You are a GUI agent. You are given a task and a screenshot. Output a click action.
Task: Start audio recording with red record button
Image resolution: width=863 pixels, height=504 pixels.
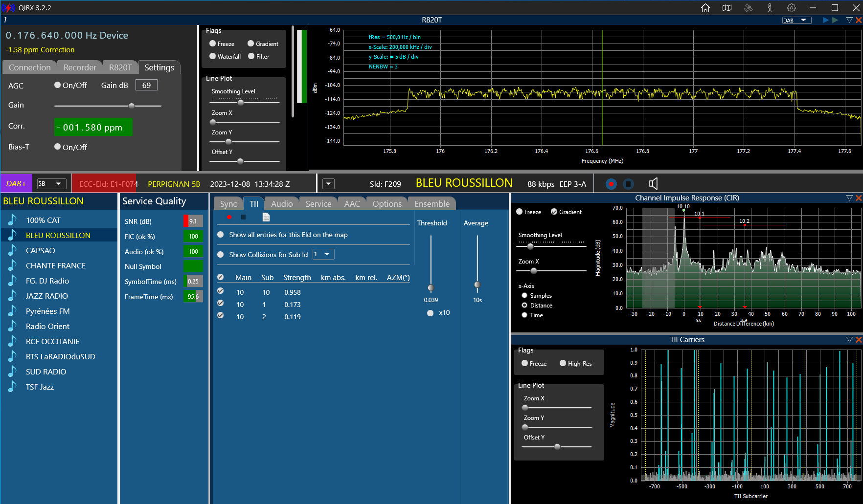click(611, 184)
